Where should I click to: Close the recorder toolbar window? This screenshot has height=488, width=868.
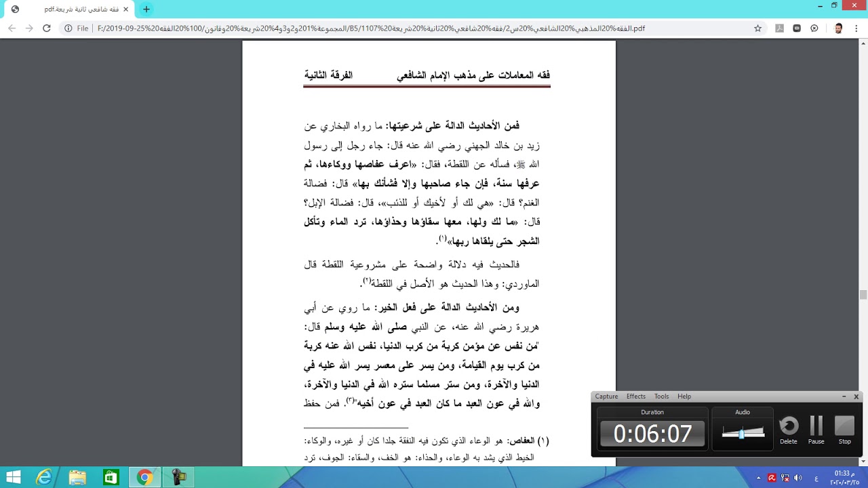pyautogui.click(x=856, y=396)
